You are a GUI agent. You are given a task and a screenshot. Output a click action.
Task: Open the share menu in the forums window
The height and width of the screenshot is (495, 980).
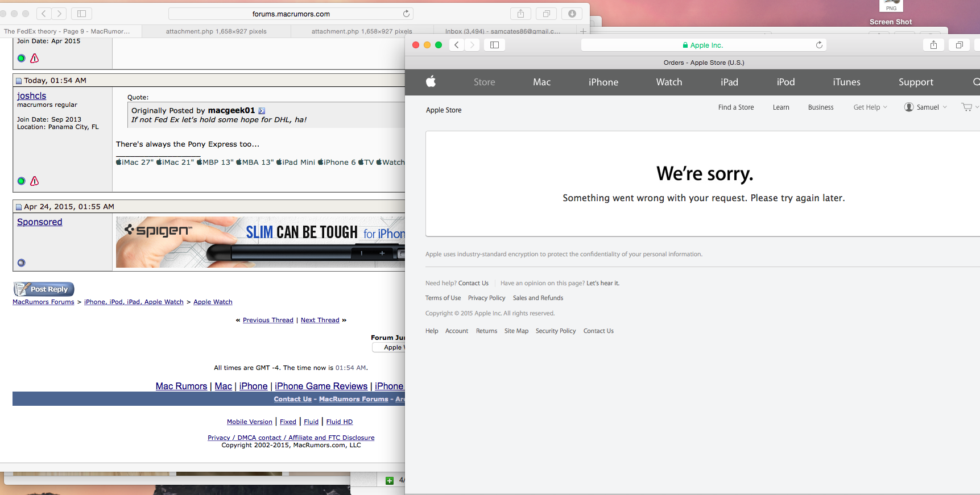(x=520, y=14)
